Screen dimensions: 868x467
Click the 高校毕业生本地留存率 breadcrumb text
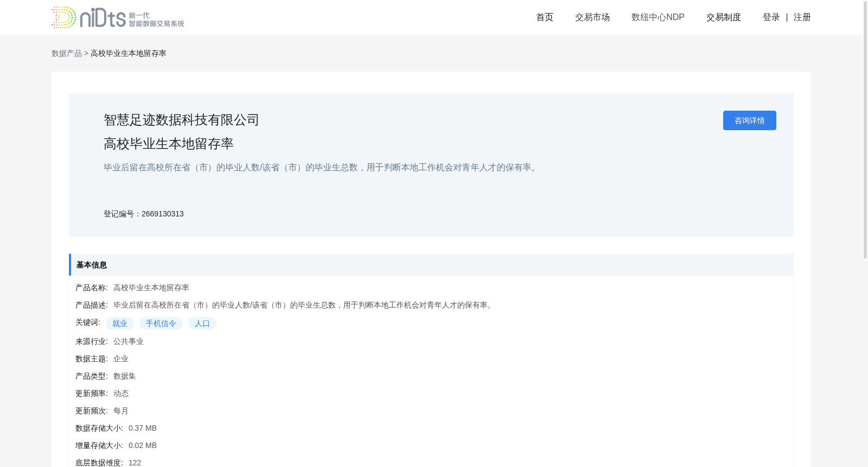pos(129,53)
